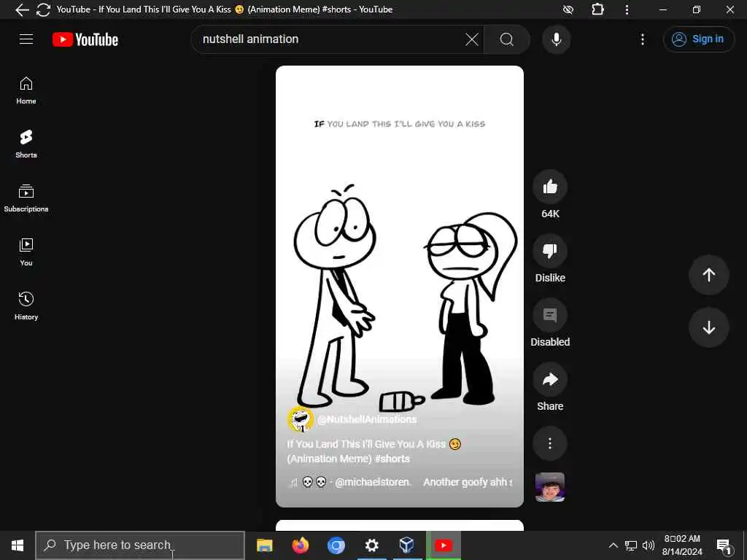Like the short (64K)
Screen dimensions: 747x560
coord(550,187)
